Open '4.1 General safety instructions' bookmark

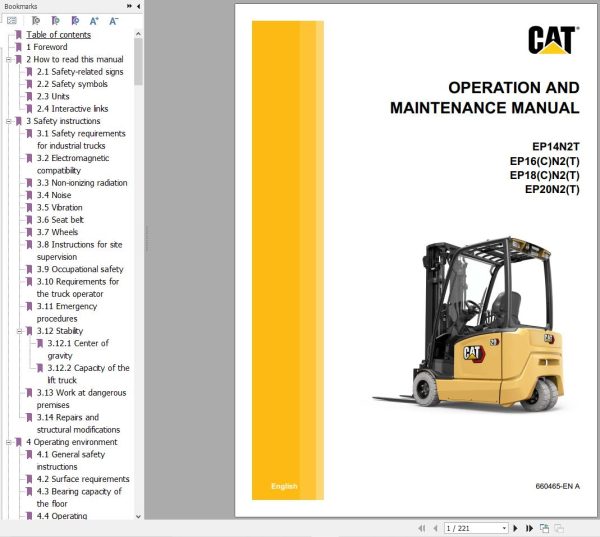(71, 460)
